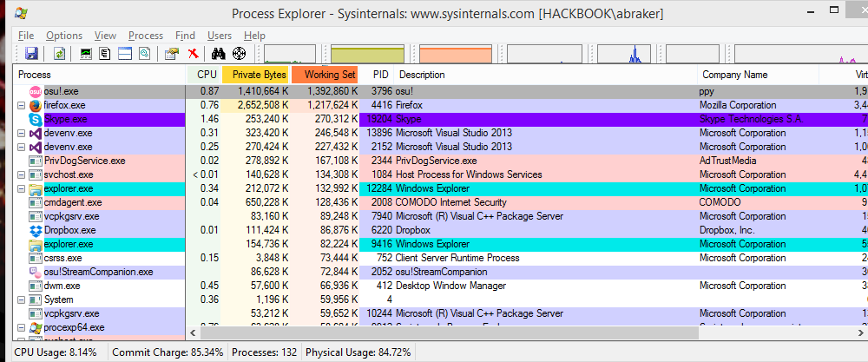Collapse the System process tree node
This screenshot has height=362, width=868.
(22, 299)
